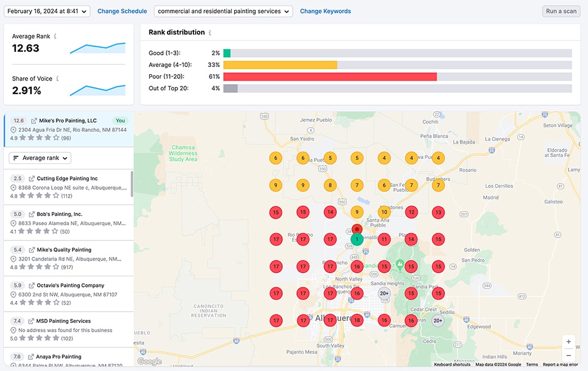Click the red Poor rank distribution bar

pyautogui.click(x=329, y=76)
